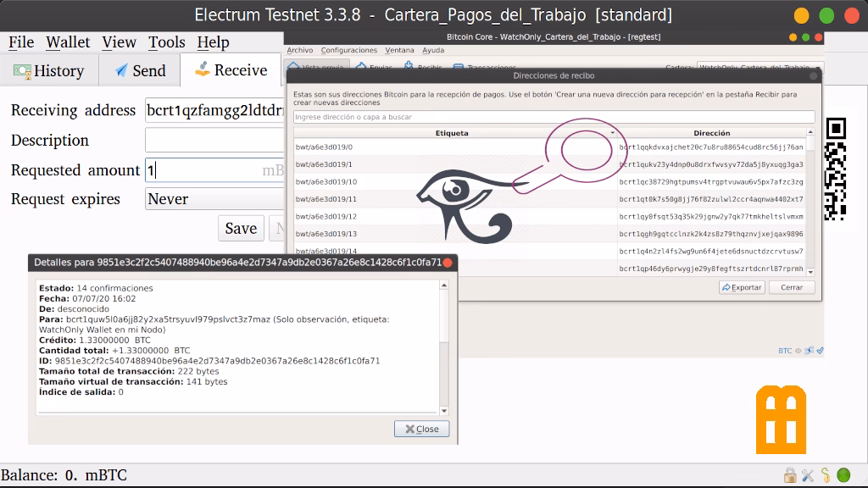Click the seed icon in Electrum status bar
868x488 pixels.
pyautogui.click(x=826, y=475)
